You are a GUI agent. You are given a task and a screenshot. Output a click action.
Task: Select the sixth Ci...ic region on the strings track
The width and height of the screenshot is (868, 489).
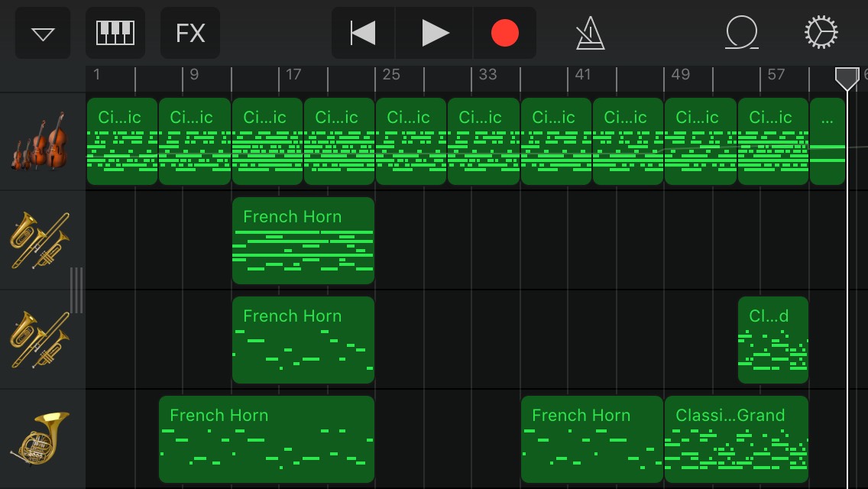[x=484, y=141]
